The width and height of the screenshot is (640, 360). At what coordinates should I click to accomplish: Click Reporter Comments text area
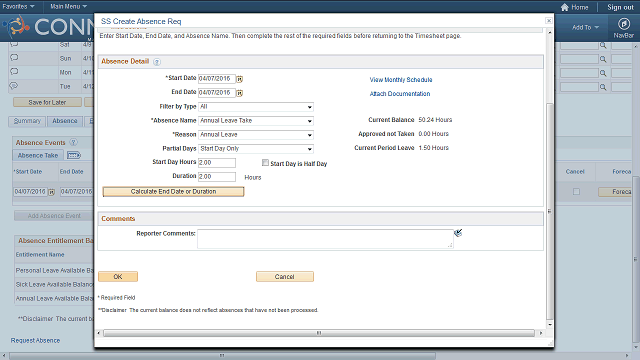(x=325, y=239)
